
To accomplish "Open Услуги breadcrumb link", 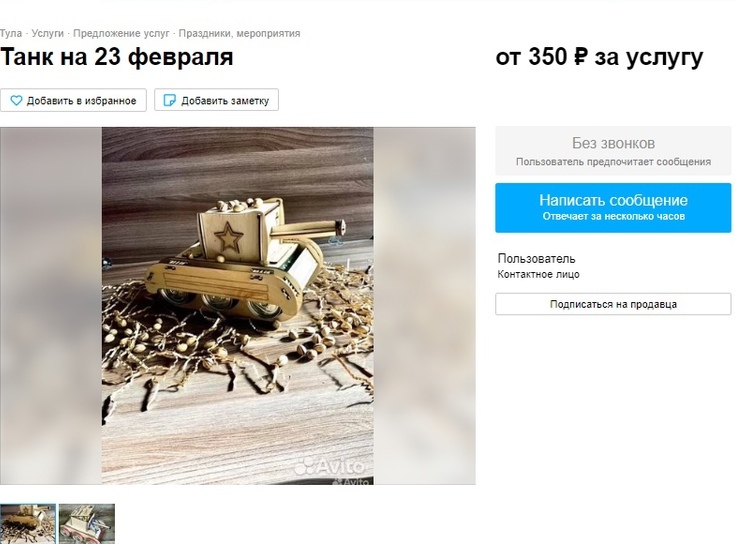I will [x=47, y=33].
